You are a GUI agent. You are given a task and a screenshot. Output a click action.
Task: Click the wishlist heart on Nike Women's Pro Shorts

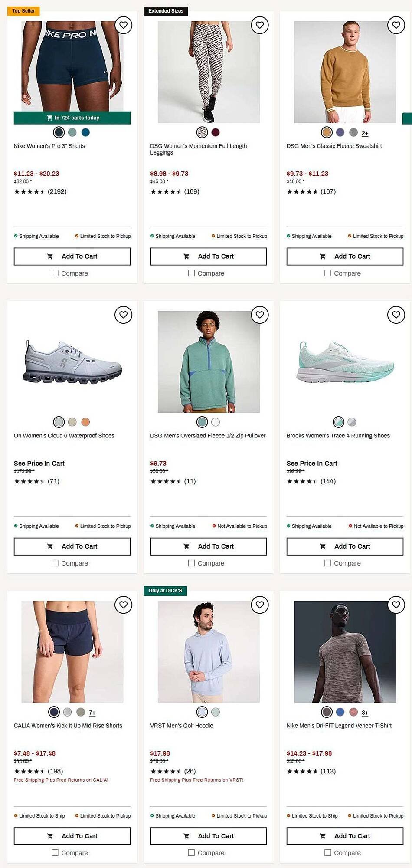pyautogui.click(x=124, y=25)
